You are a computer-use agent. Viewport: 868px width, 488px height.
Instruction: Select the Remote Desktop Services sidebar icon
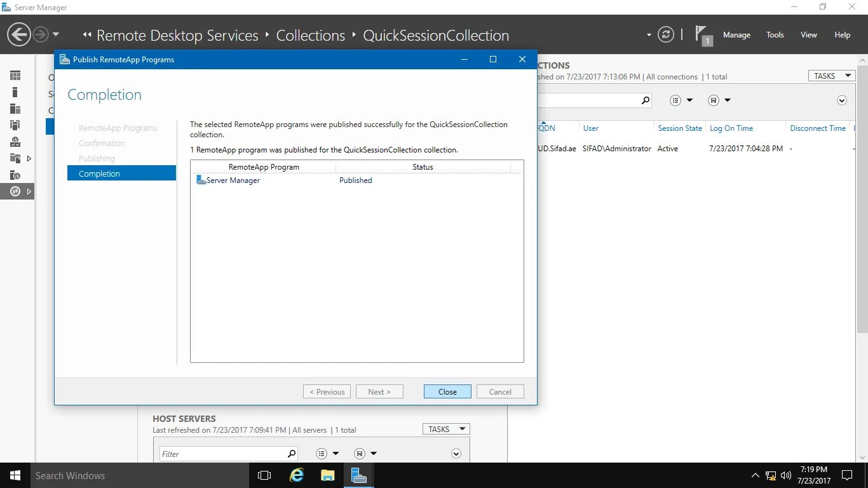click(15, 191)
